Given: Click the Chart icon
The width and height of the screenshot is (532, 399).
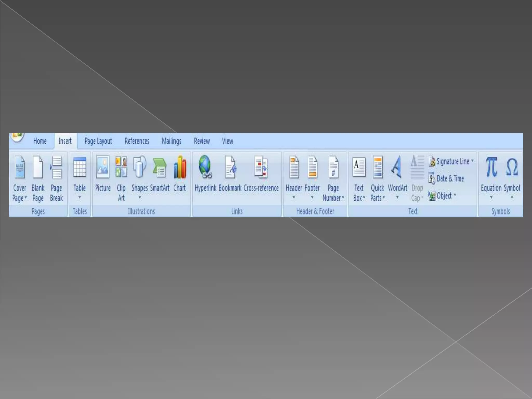Looking at the screenshot, I should click(x=180, y=168).
